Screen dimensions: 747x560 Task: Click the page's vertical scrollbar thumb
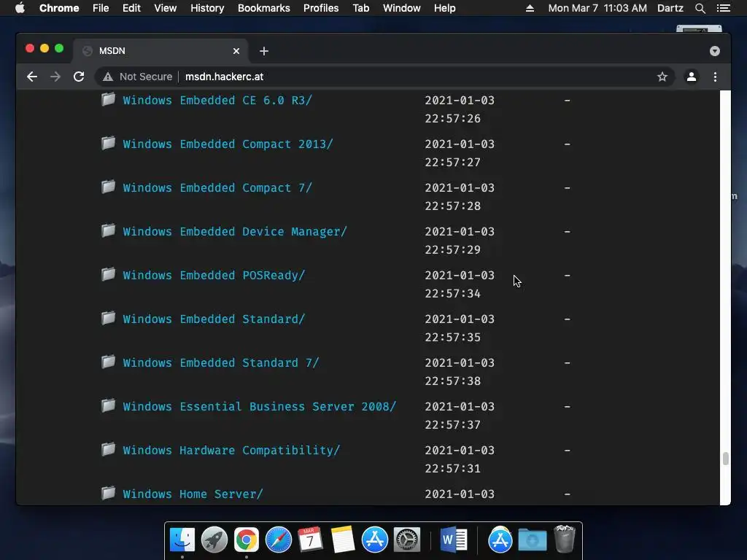pyautogui.click(x=725, y=459)
